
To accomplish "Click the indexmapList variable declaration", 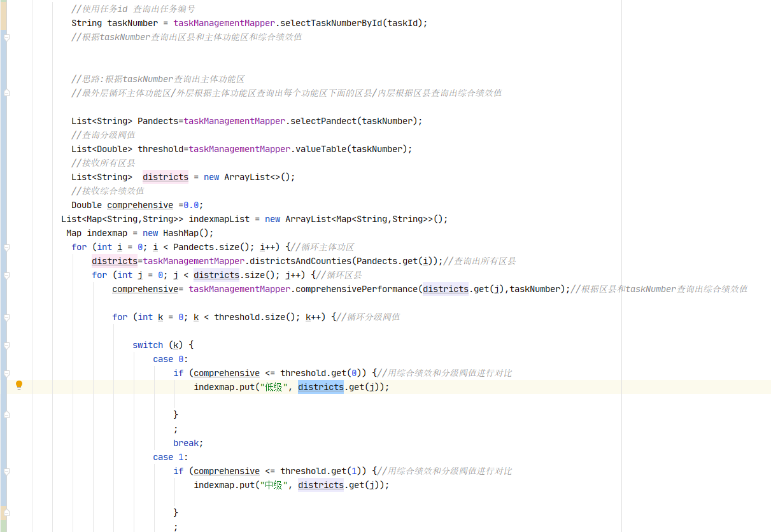I will click(x=219, y=219).
